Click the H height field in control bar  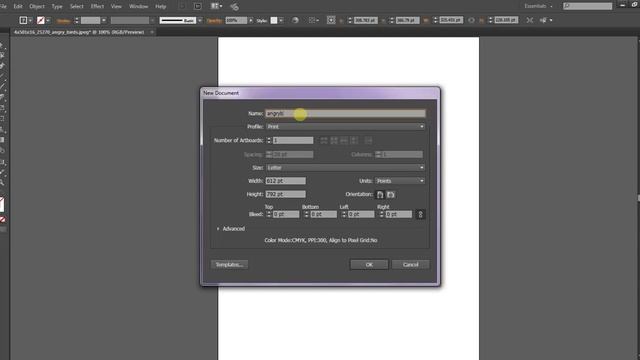pos(506,20)
